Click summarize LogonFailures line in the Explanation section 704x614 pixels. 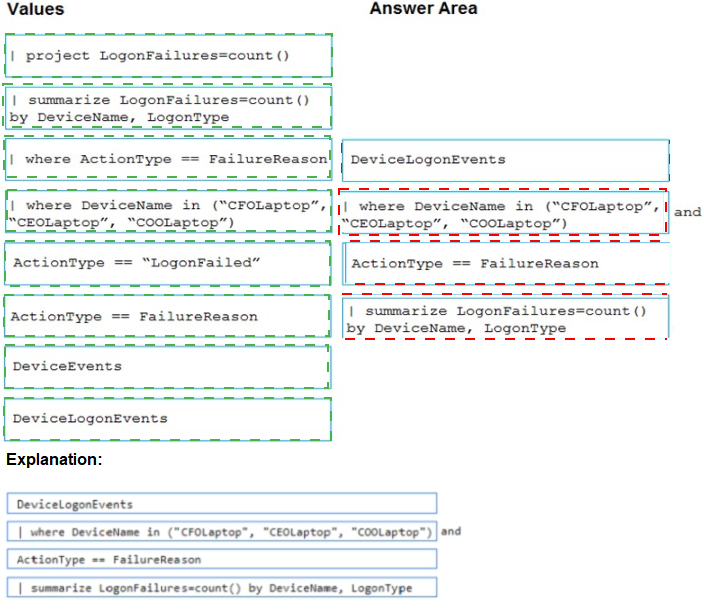(x=222, y=587)
